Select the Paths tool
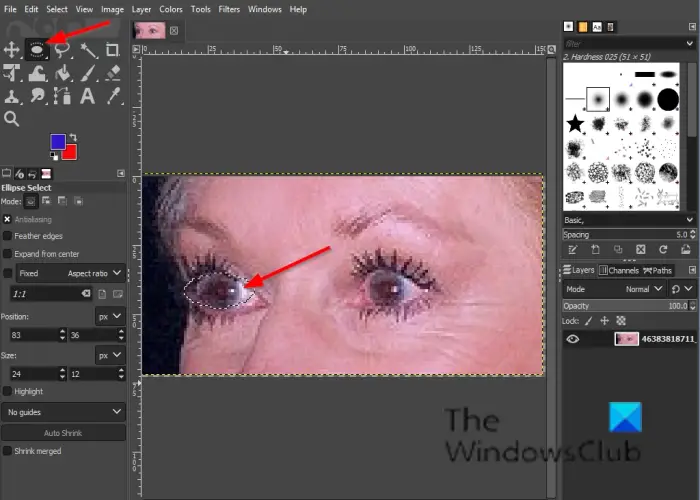Screen dimensions: 700x500 [62, 96]
